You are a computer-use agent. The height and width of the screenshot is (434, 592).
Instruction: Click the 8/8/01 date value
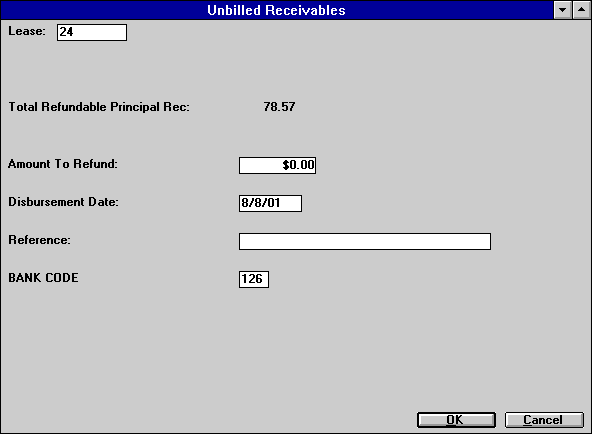261,203
